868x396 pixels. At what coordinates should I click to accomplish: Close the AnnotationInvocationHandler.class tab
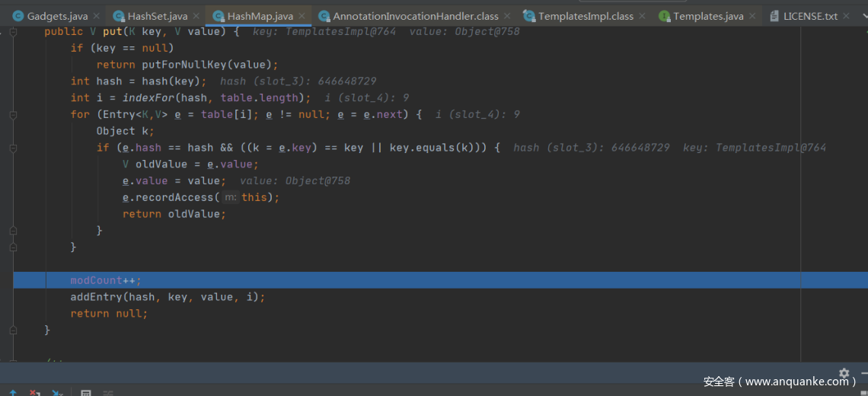[x=507, y=16]
